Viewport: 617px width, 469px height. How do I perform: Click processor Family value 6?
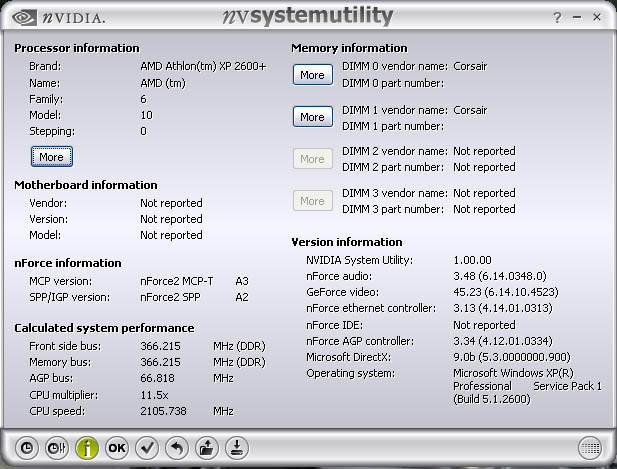143,99
